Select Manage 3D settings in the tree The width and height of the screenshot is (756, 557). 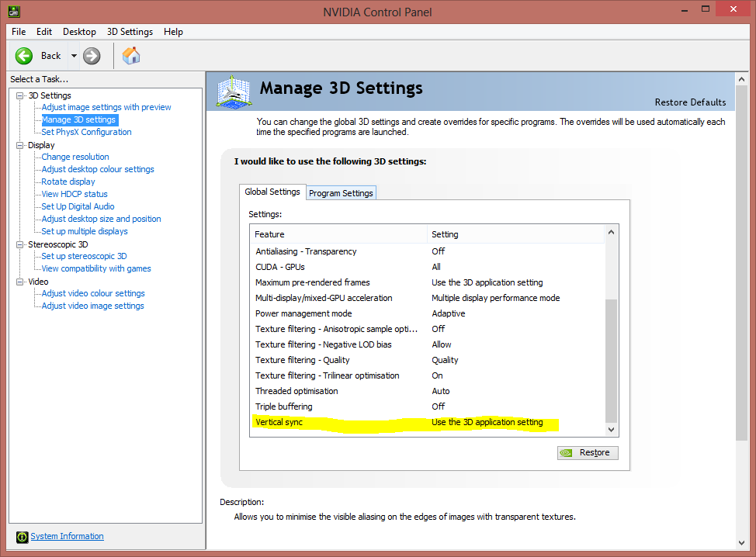[78, 119]
